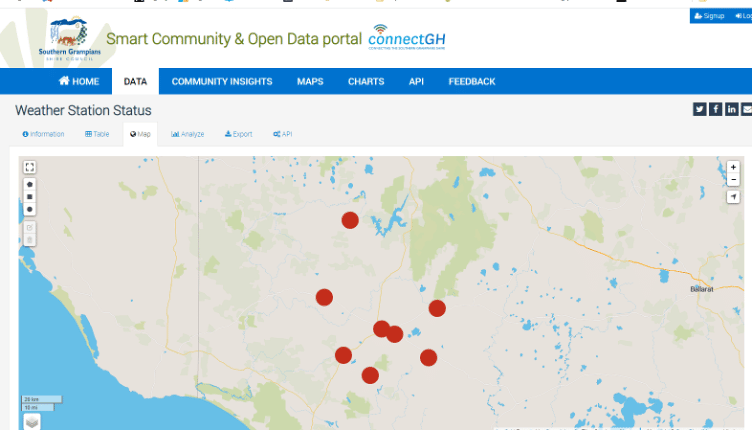Go to CHARTS in the navigation bar
The height and width of the screenshot is (430, 755).
pyautogui.click(x=366, y=82)
